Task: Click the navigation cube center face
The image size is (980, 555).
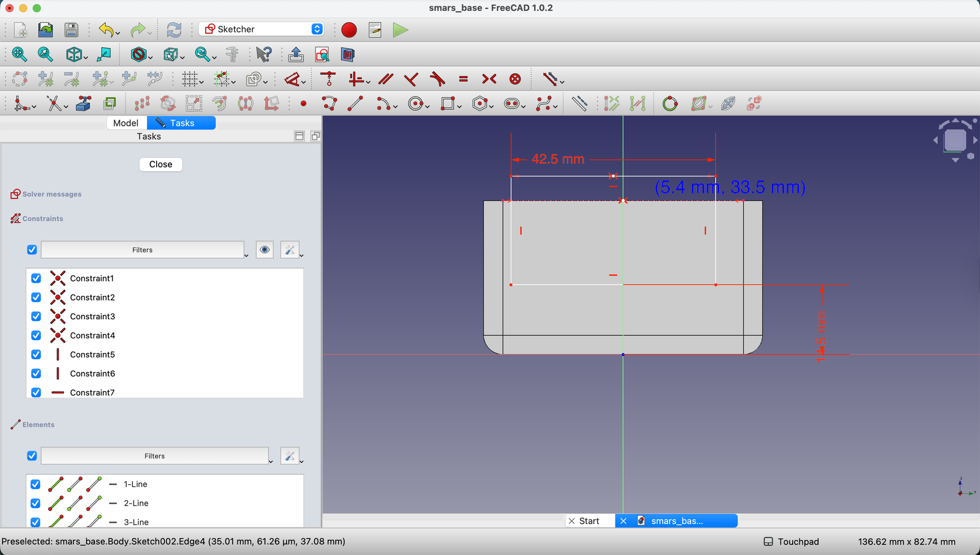Action: 955,140
